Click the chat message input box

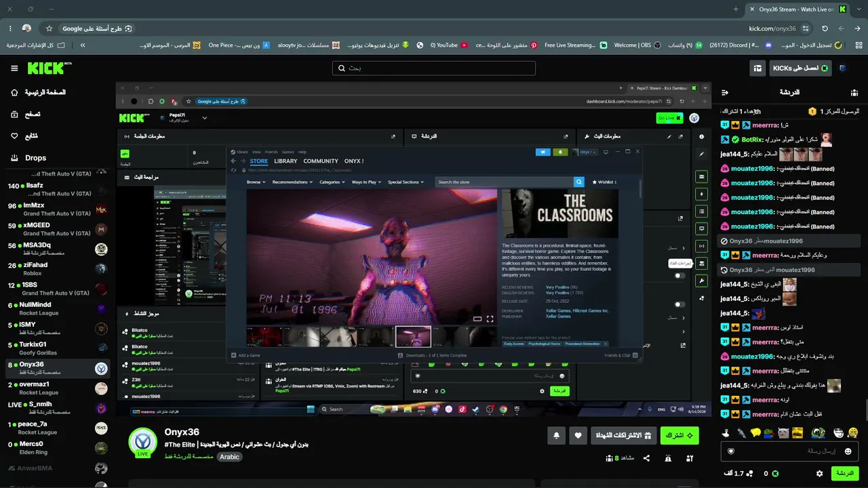point(790,451)
